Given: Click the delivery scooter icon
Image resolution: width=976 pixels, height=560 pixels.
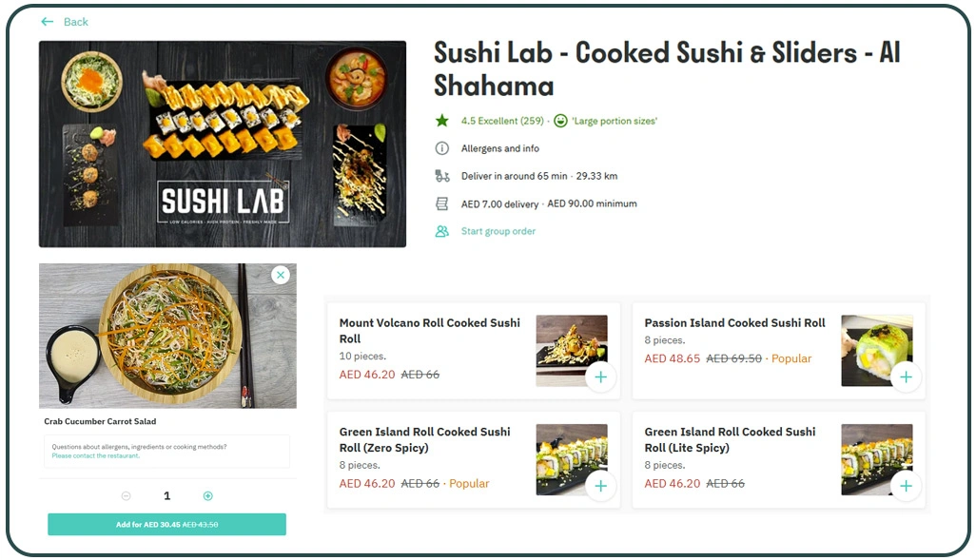Looking at the screenshot, I should [x=441, y=176].
